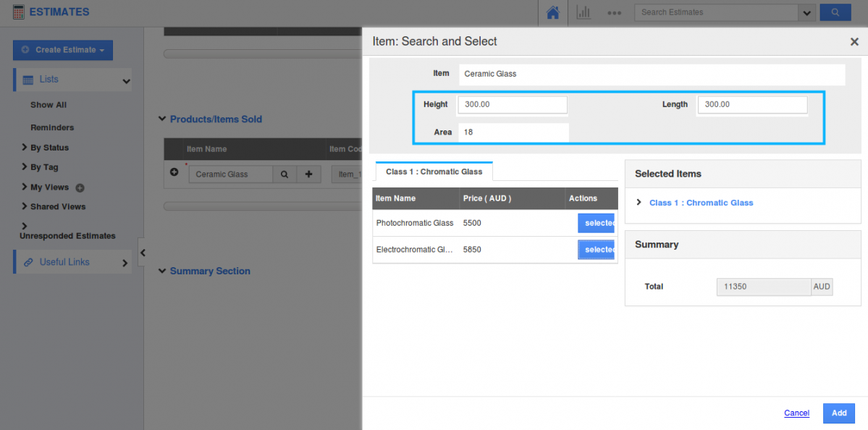The image size is (868, 430).
Task: Add a new row with circled plus icon
Action: click(174, 173)
